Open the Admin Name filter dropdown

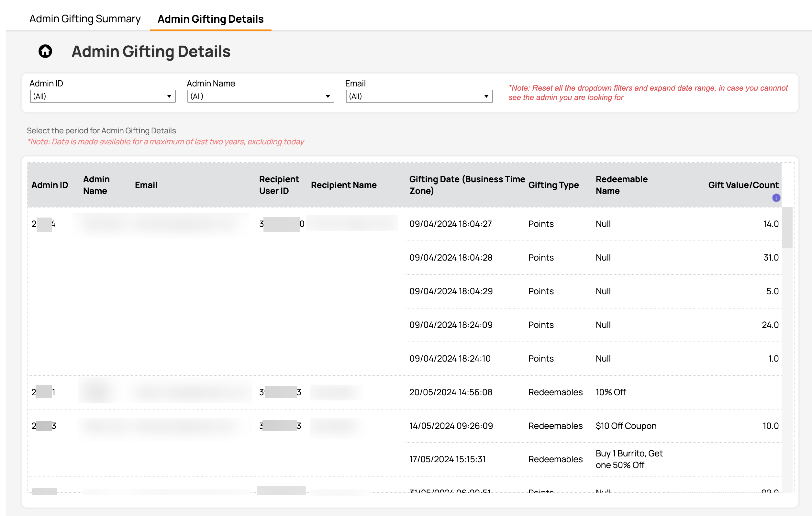(260, 96)
